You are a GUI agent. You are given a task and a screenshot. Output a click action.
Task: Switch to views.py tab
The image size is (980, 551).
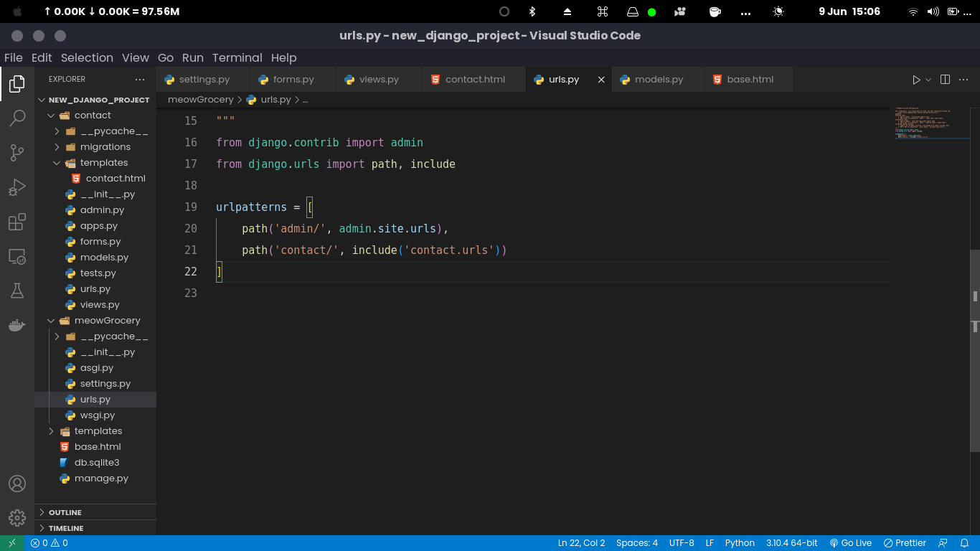pos(378,80)
